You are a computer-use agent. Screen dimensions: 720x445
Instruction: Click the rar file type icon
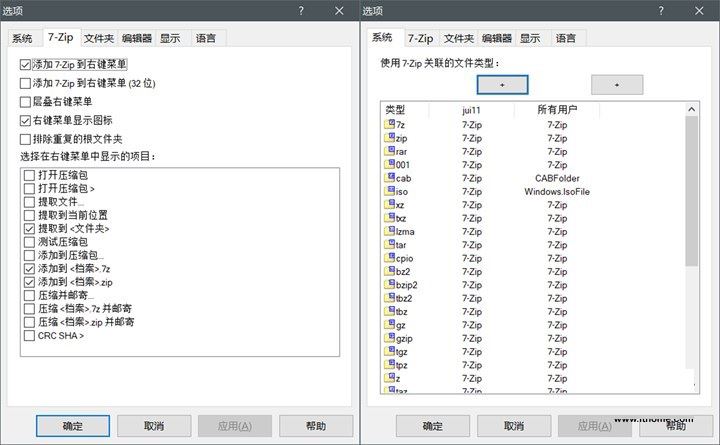(x=389, y=151)
